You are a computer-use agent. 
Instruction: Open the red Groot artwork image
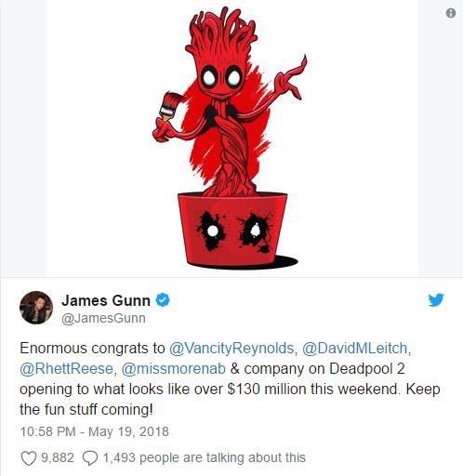tap(232, 139)
